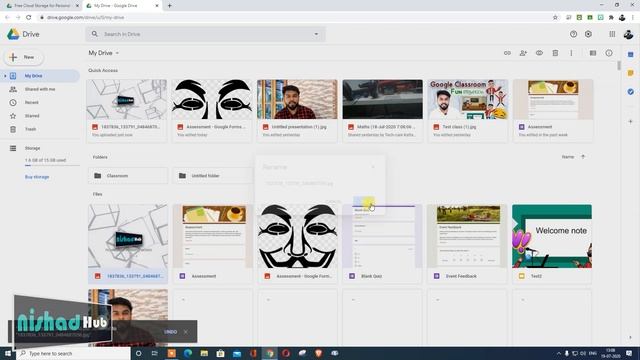Image resolution: width=640 pixels, height=360 pixels.
Task: Click the Rename dialog name field
Action: (x=320, y=184)
